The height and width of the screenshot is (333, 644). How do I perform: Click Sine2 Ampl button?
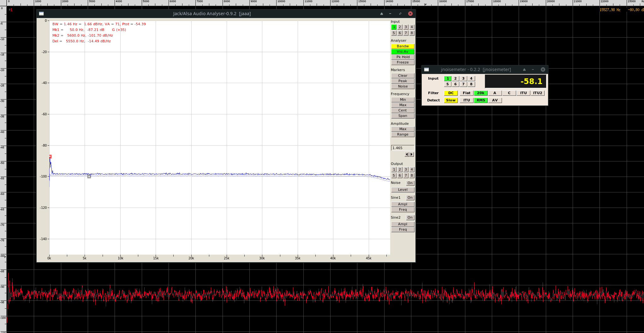pos(402,224)
